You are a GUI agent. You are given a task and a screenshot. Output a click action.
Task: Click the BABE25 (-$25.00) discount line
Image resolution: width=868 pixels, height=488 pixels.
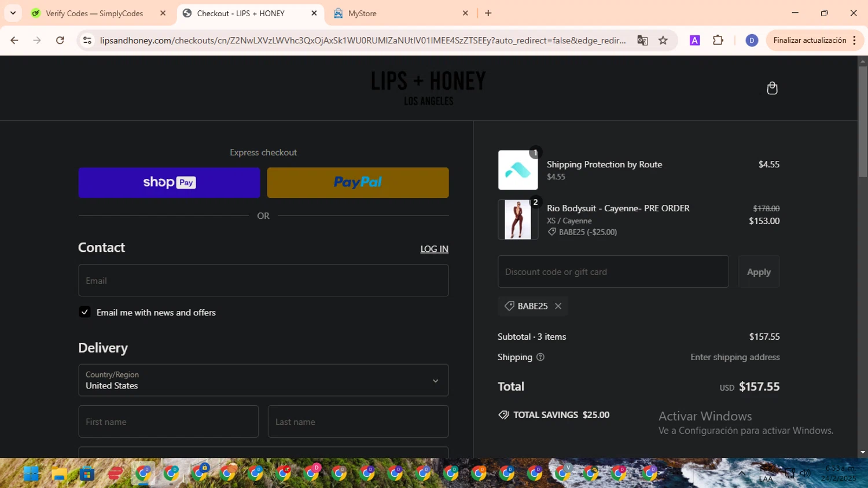tap(582, 232)
